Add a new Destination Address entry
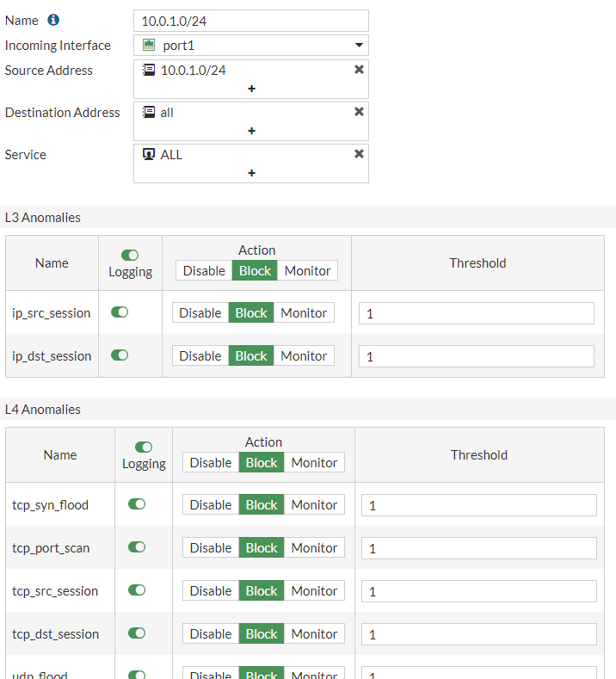This screenshot has height=679, width=616. tap(251, 131)
